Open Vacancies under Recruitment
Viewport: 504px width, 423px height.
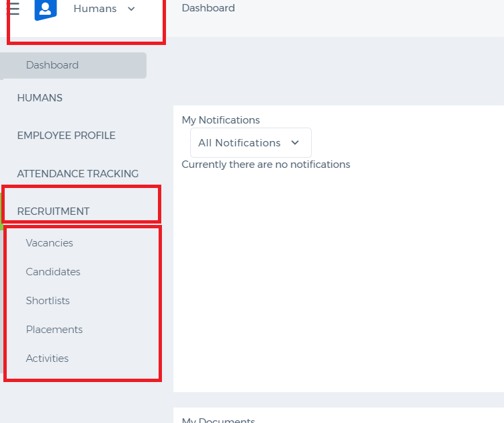click(x=50, y=243)
